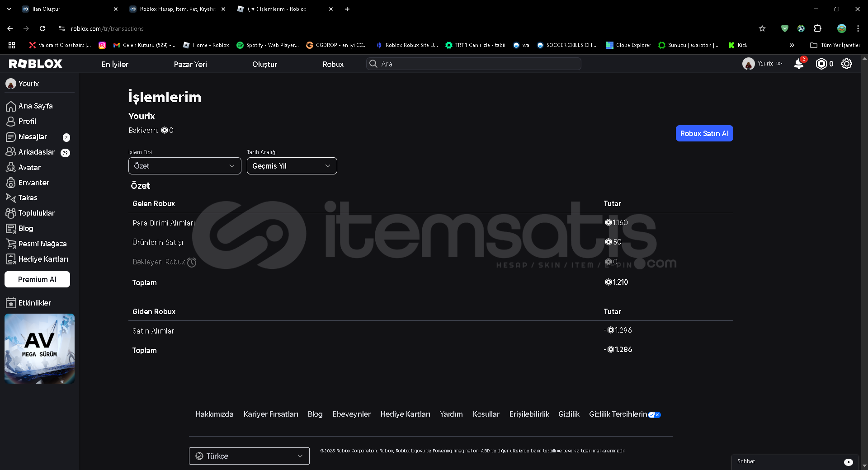The height and width of the screenshot is (470, 868).
Task: Open the browser extensions puzzle icon
Action: coord(817,28)
